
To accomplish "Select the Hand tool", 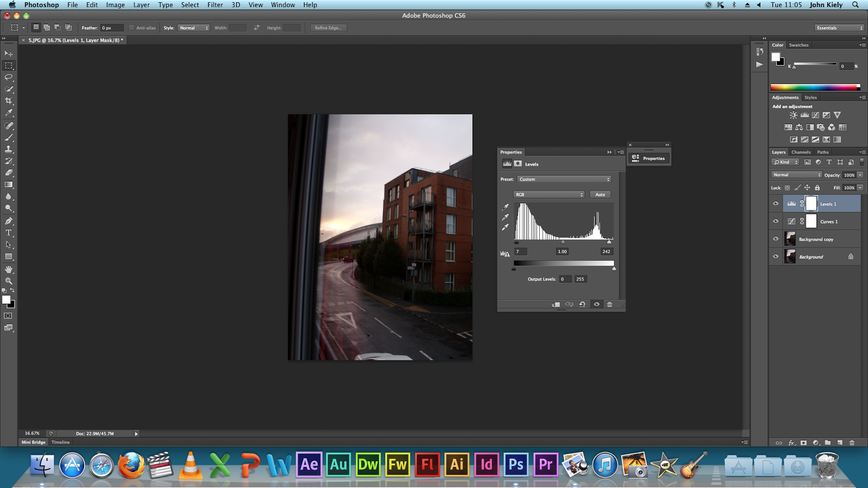I will tap(9, 269).
